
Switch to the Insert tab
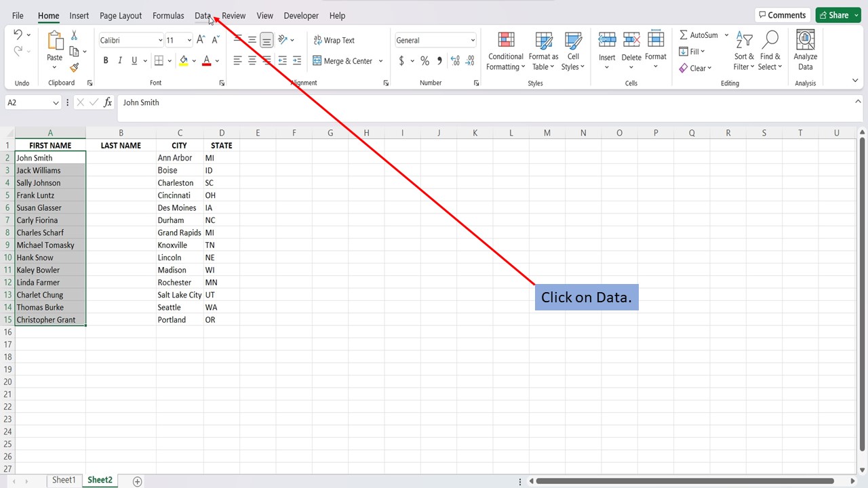point(79,16)
